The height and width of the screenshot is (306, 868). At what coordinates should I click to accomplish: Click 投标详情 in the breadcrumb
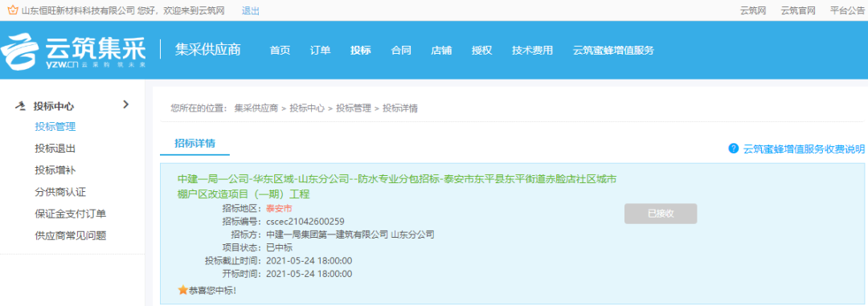(400, 108)
